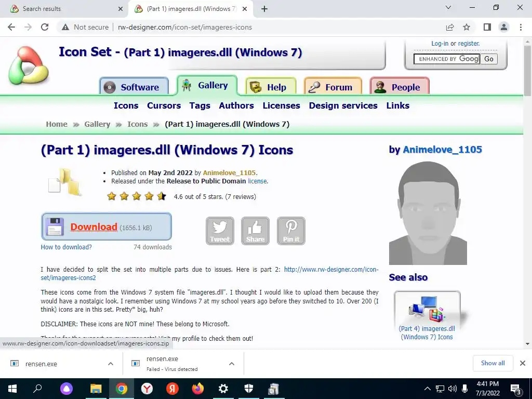Click the folder icon set preview image
Screen dimensions: 532x399
(65, 182)
